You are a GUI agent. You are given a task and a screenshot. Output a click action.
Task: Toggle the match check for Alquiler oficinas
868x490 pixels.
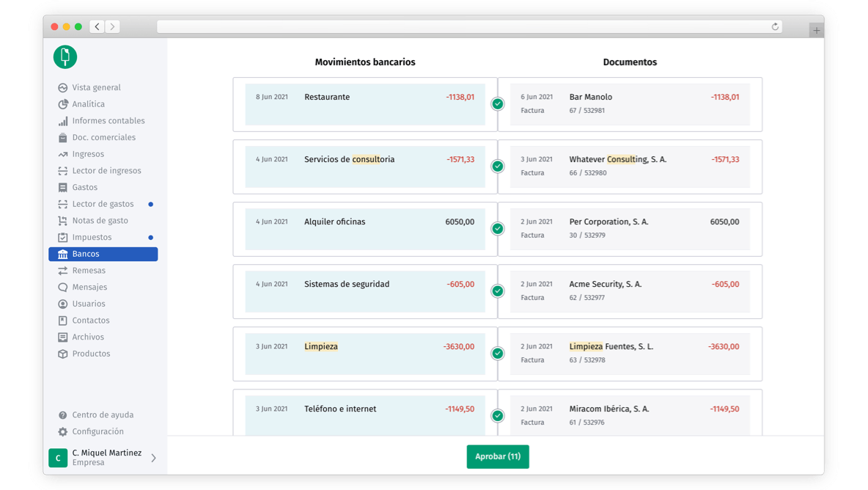point(498,229)
